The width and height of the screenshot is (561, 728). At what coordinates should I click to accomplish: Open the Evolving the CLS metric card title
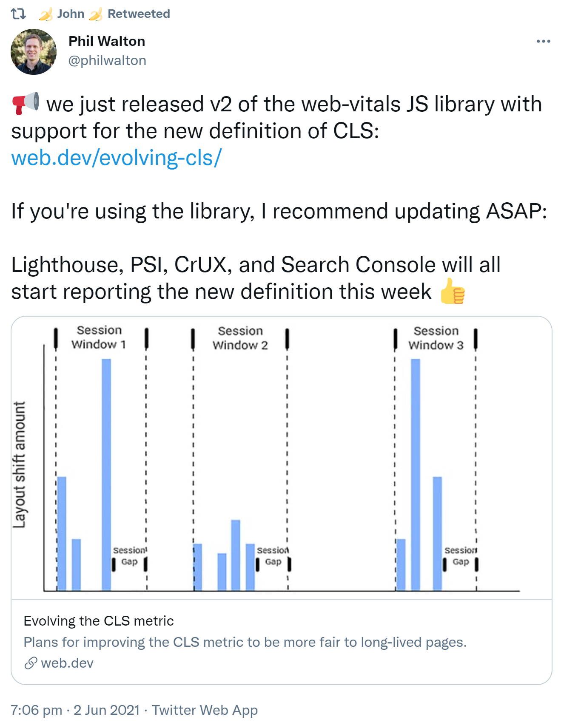[x=98, y=620]
